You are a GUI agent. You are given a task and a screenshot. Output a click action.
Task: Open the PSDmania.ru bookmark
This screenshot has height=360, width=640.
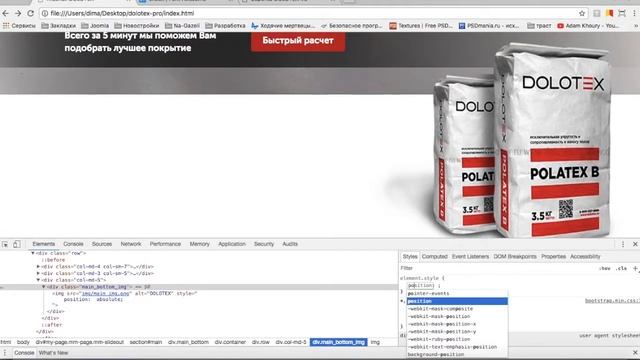(x=489, y=25)
